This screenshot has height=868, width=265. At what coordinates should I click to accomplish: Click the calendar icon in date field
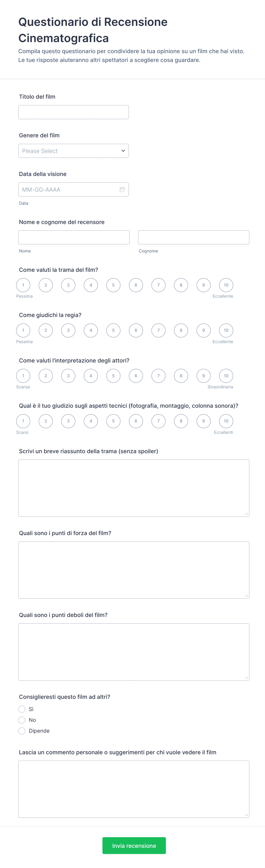(x=122, y=190)
